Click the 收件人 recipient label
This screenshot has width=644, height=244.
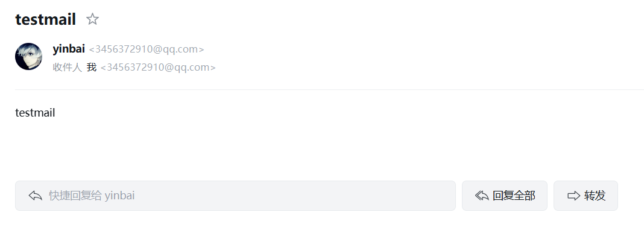(68, 67)
